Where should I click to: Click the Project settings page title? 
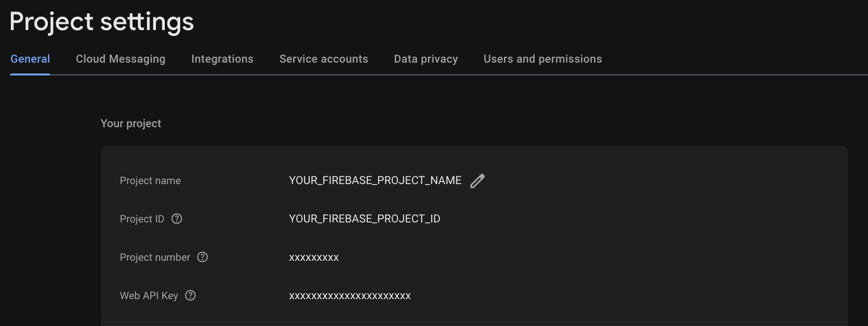pyautogui.click(x=102, y=22)
